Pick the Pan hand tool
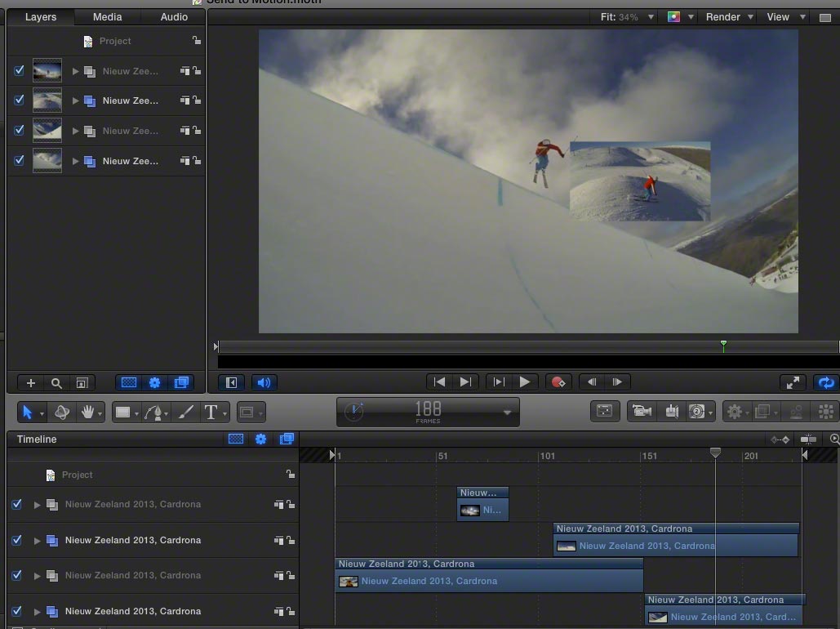 click(87, 412)
